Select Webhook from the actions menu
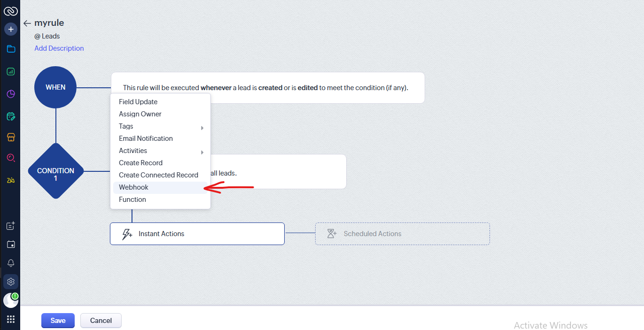 134,187
